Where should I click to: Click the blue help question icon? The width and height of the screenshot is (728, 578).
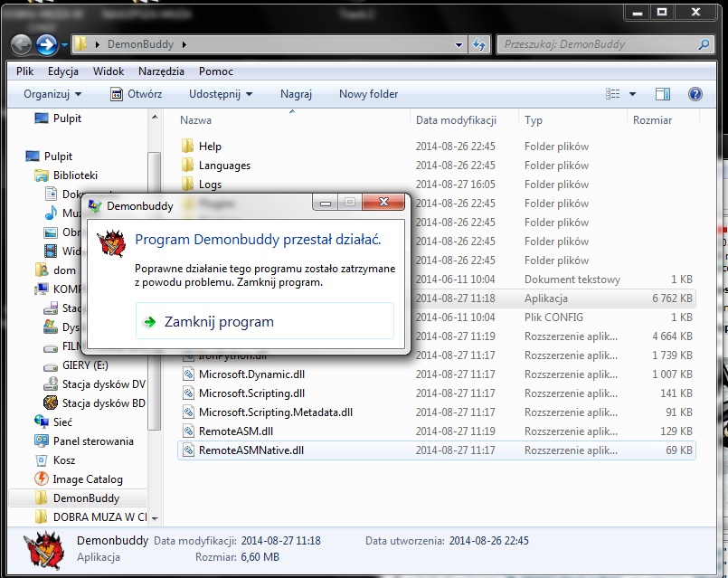pyautogui.click(x=695, y=94)
